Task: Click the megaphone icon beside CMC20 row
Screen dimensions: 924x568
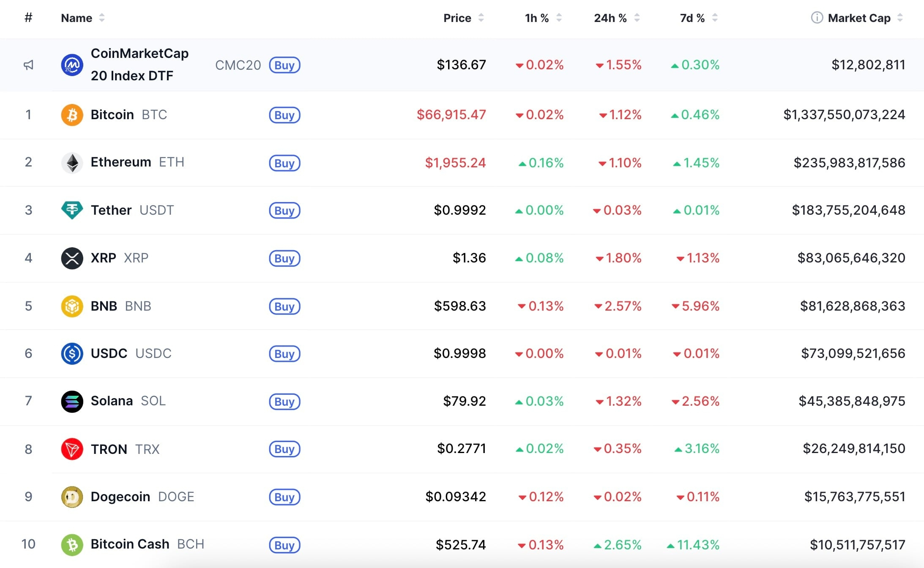Action: pyautogui.click(x=28, y=65)
